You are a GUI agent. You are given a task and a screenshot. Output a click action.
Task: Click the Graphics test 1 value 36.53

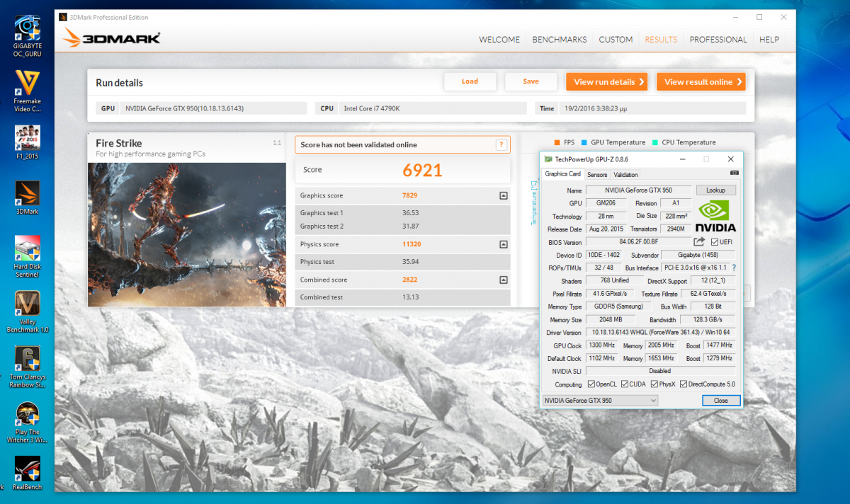[x=410, y=213]
